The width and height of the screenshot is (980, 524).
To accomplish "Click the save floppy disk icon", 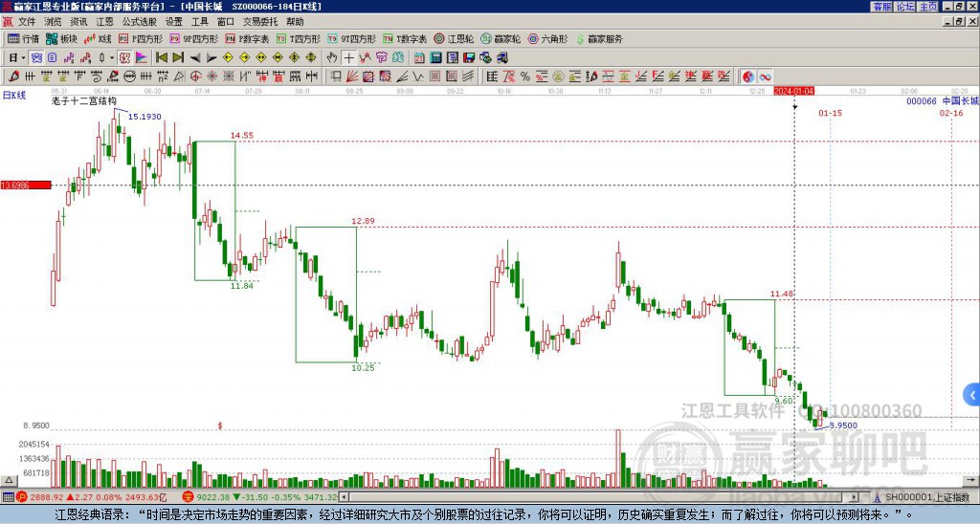I will [469, 57].
